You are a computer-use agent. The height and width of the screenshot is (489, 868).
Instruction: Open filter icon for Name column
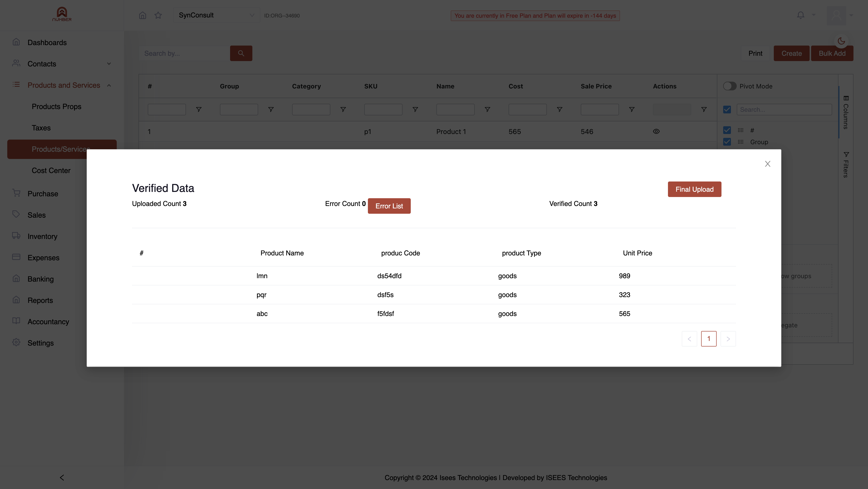[x=487, y=110]
